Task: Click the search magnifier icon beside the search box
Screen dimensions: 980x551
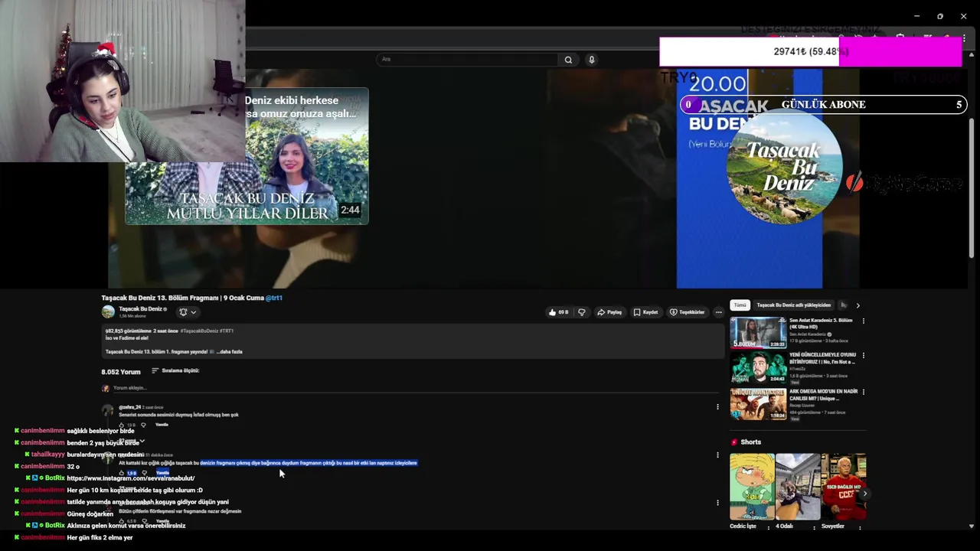Action: [568, 60]
